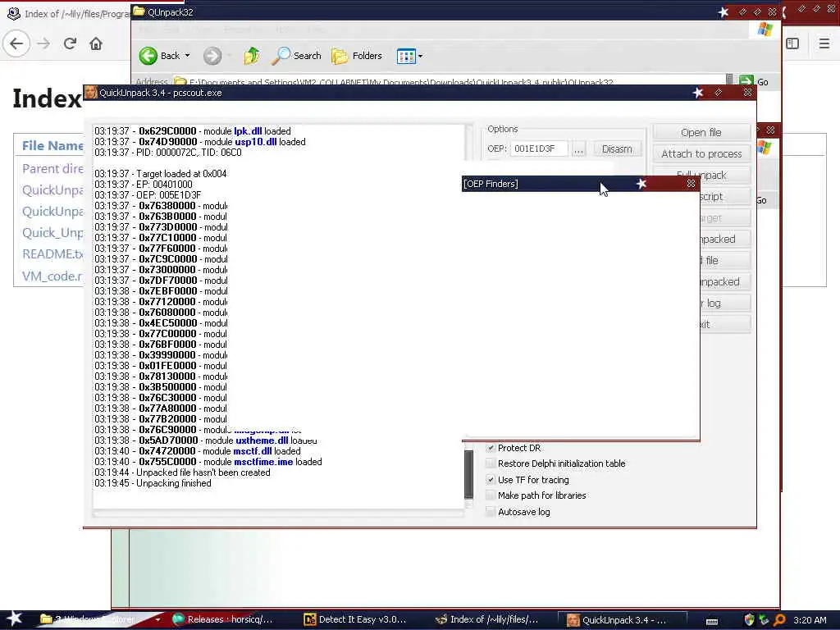Open Back history dropdown in explorer window
This screenshot has width=840, height=630.
188,56
